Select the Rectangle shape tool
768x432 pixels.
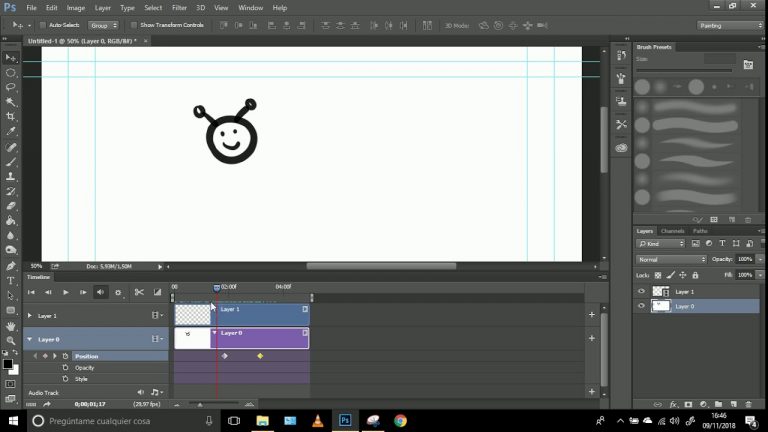coord(10,311)
